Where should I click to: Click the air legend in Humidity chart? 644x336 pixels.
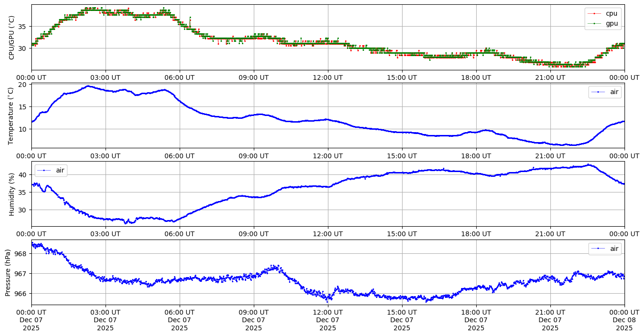point(51,170)
